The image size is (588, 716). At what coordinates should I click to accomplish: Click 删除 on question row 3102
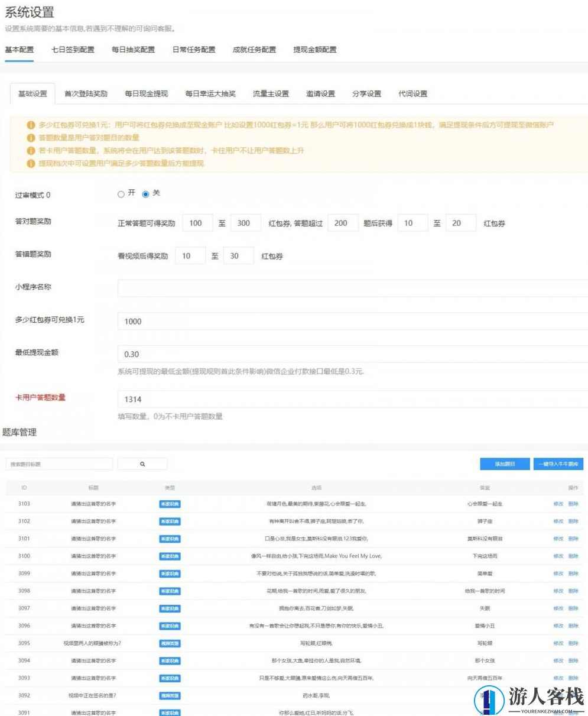[x=572, y=521]
